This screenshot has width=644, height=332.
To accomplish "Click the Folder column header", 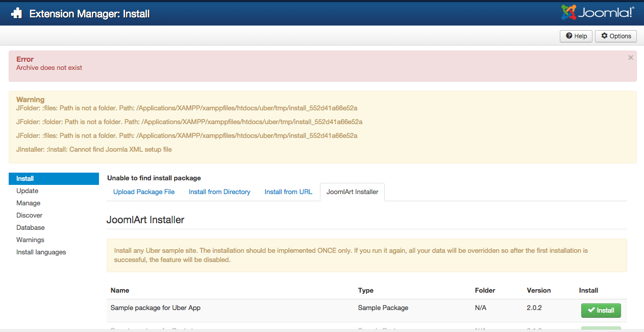I will click(485, 290).
